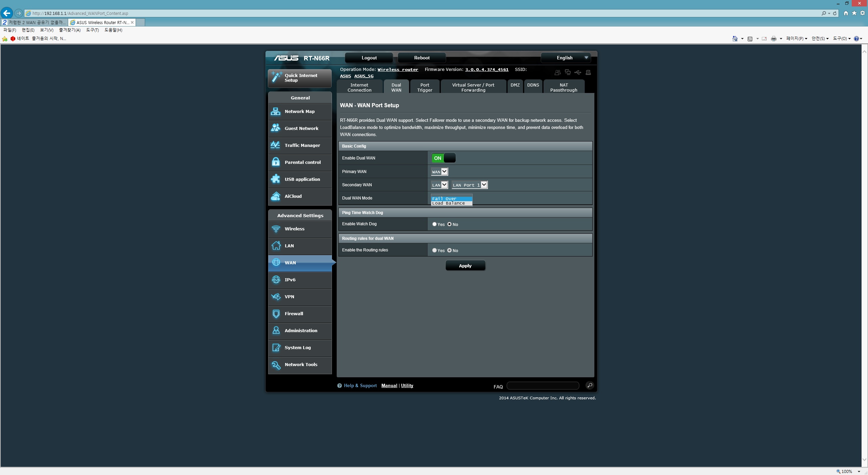
Task: Click the Apply button
Action: (x=465, y=266)
